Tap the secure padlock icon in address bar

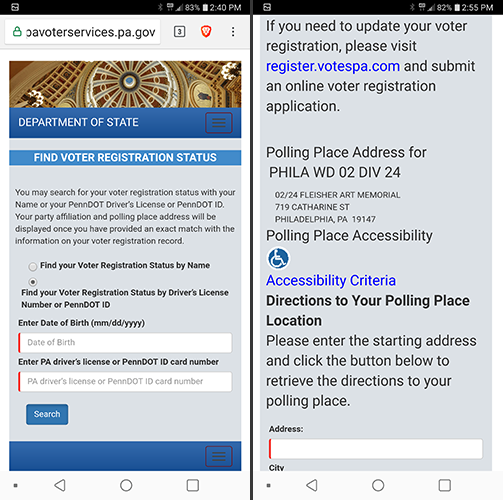click(17, 32)
